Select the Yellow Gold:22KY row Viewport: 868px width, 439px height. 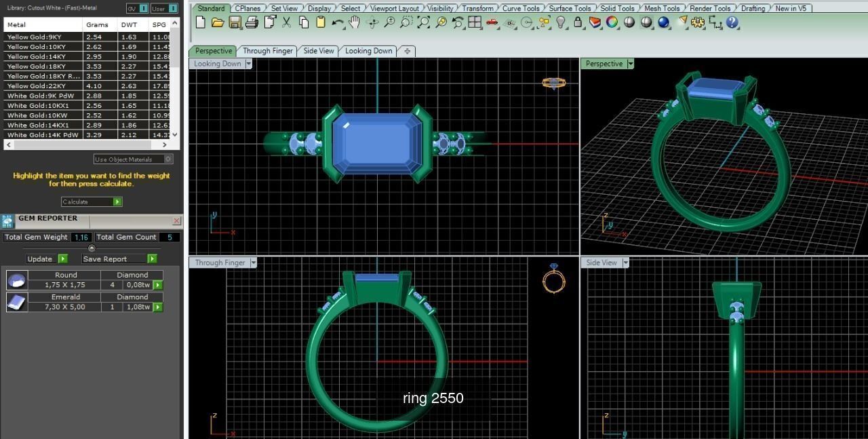click(x=87, y=86)
